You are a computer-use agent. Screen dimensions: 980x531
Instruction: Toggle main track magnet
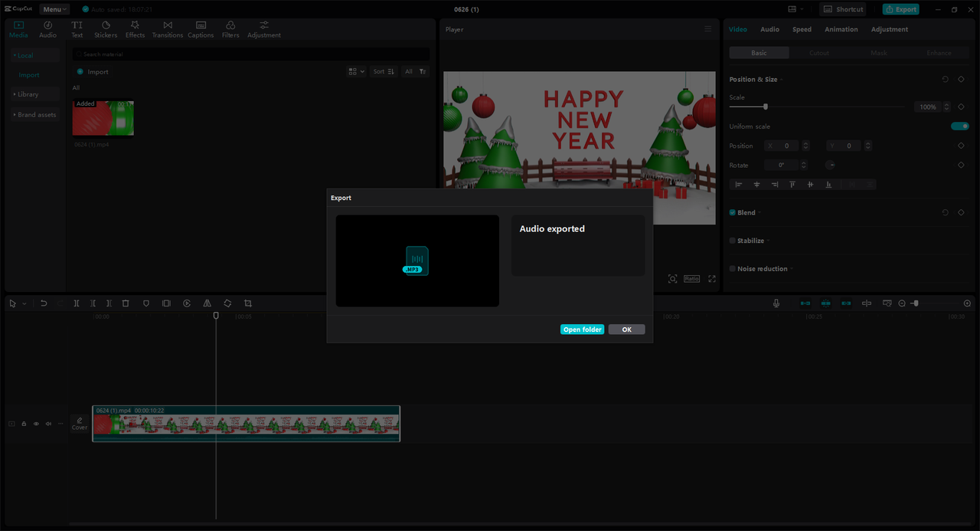(805, 303)
